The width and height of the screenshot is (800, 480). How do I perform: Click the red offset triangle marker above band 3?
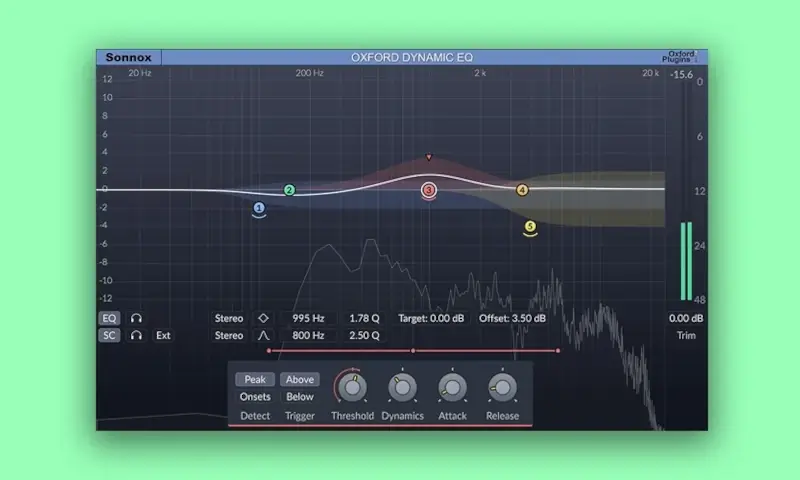pos(429,157)
